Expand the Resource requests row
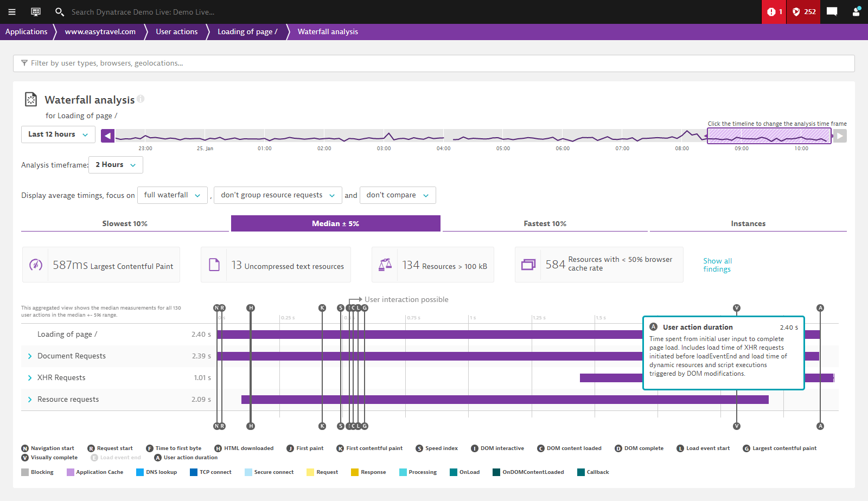Viewport: 868px width, 501px height. 30,400
